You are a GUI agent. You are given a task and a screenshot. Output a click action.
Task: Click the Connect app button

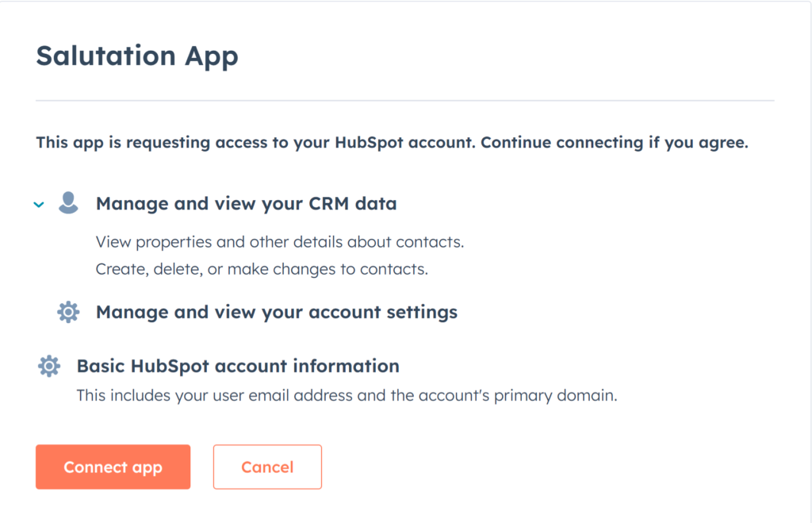[x=113, y=467]
